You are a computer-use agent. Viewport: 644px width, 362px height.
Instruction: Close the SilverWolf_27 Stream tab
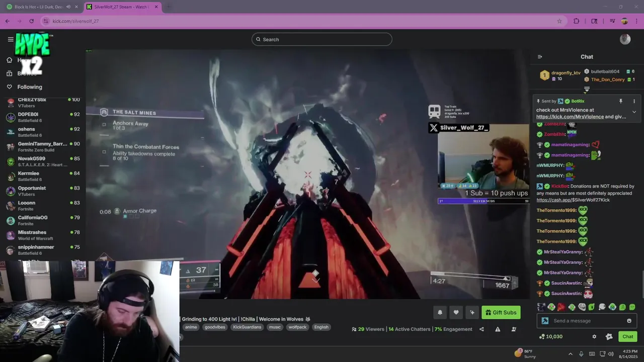[156, 7]
